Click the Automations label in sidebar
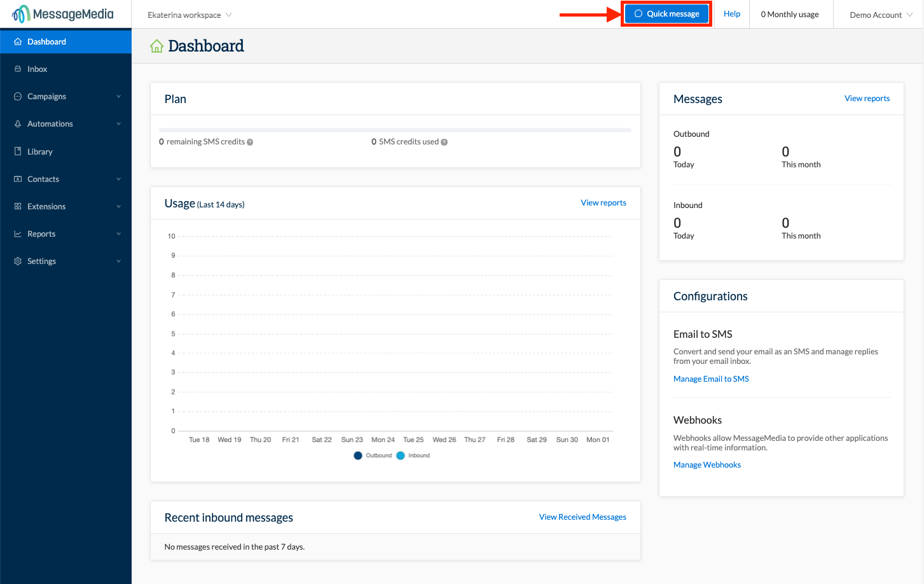 50,124
